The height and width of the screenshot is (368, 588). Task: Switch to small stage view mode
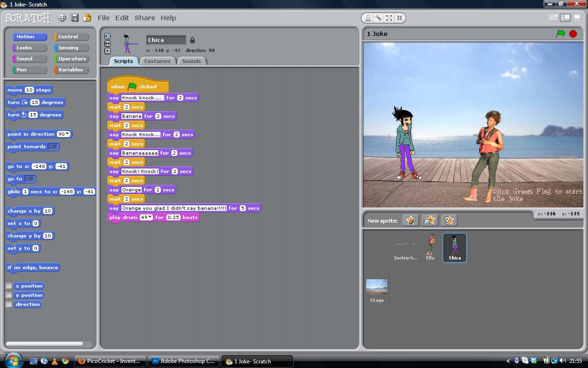pos(554,18)
